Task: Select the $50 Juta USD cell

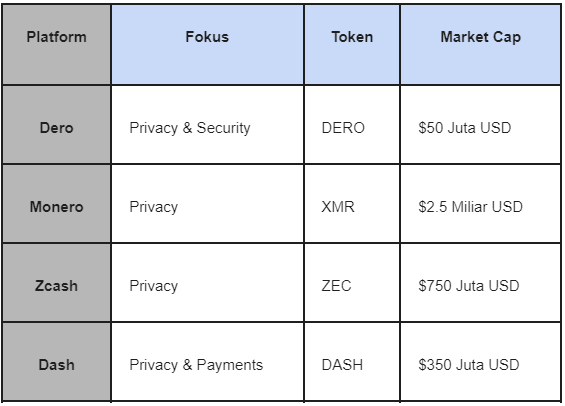Action: [x=480, y=125]
